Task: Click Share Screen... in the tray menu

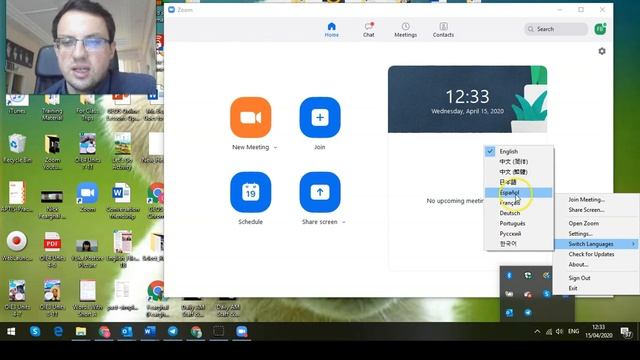Action: (597, 210)
